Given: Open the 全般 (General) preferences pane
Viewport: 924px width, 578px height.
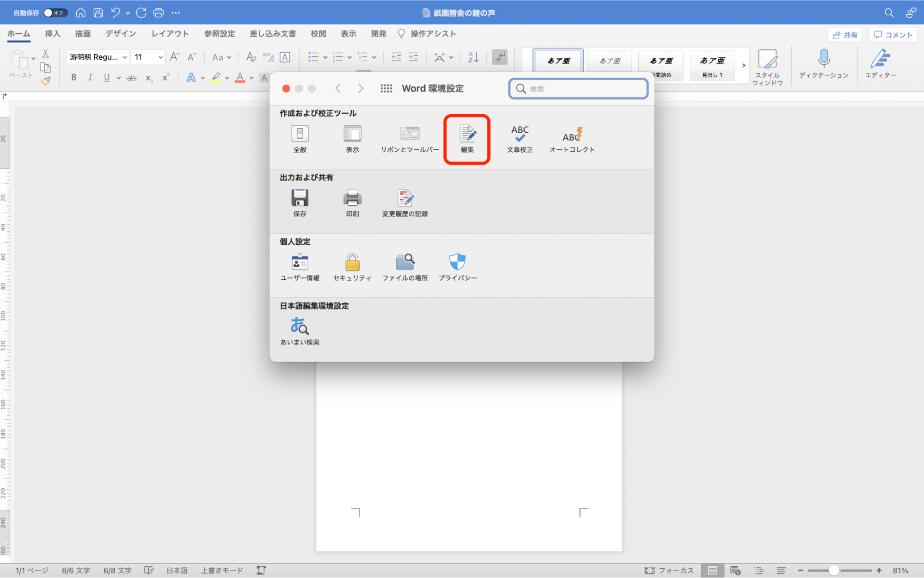Looking at the screenshot, I should tap(300, 139).
